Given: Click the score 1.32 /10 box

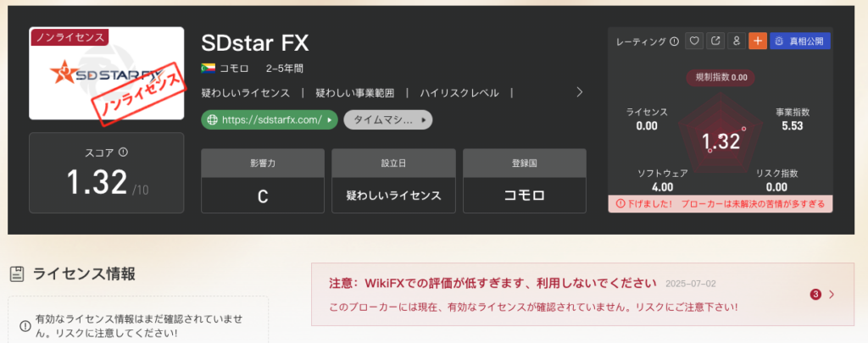Looking at the screenshot, I should pyautogui.click(x=106, y=173).
